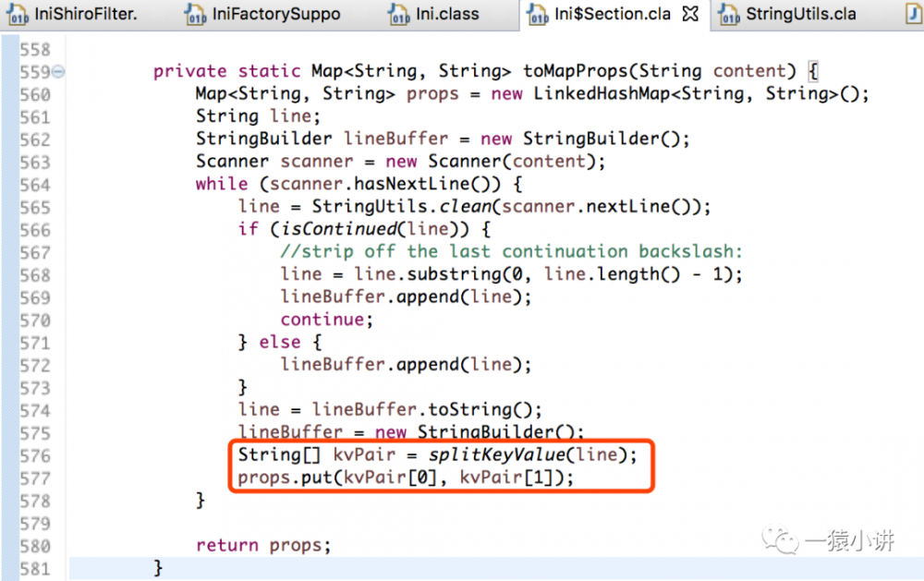Click the class file icon of IniShiroFilter tab
This screenshot has height=581, width=924.
[x=17, y=14]
